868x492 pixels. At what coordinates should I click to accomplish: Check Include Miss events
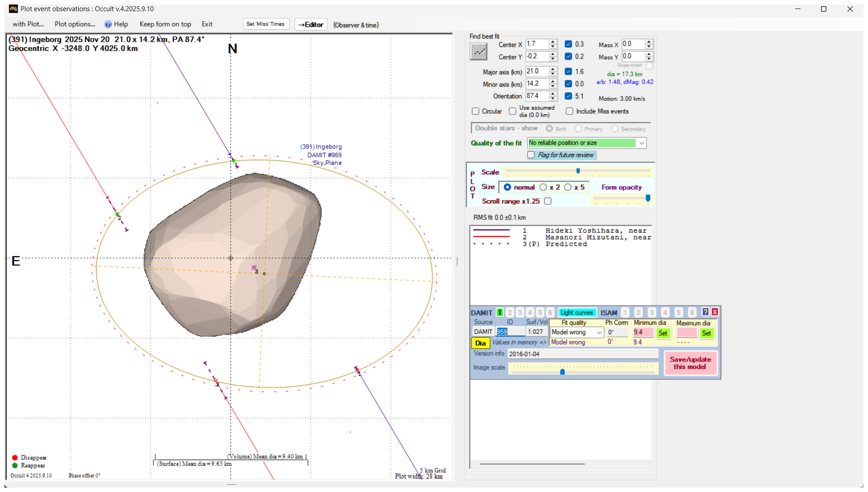(570, 111)
